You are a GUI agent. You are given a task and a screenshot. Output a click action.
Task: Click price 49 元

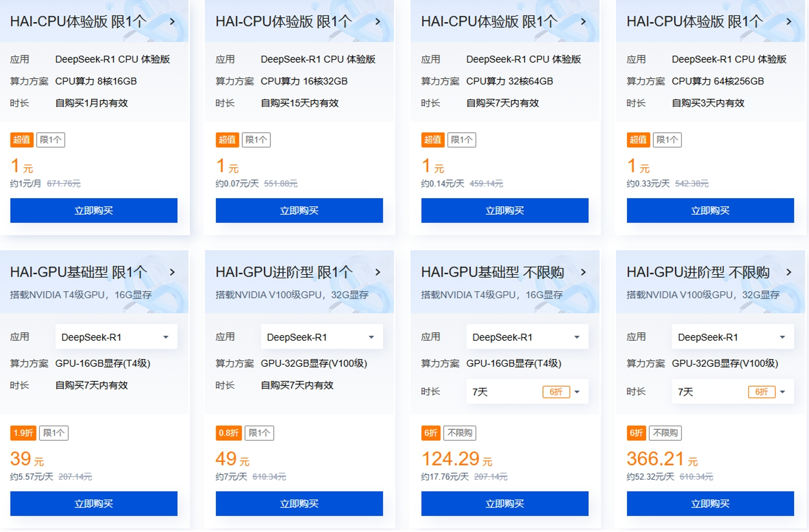coord(232,459)
